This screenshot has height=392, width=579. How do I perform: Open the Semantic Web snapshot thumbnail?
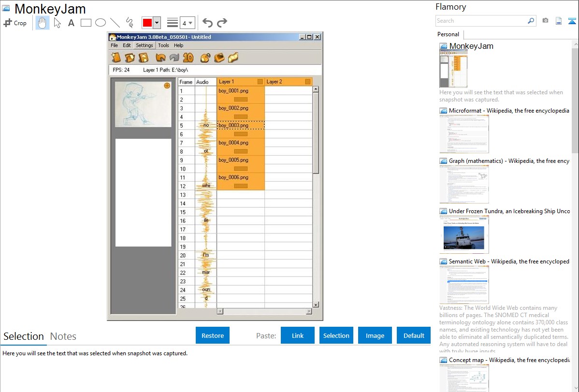coord(464,285)
